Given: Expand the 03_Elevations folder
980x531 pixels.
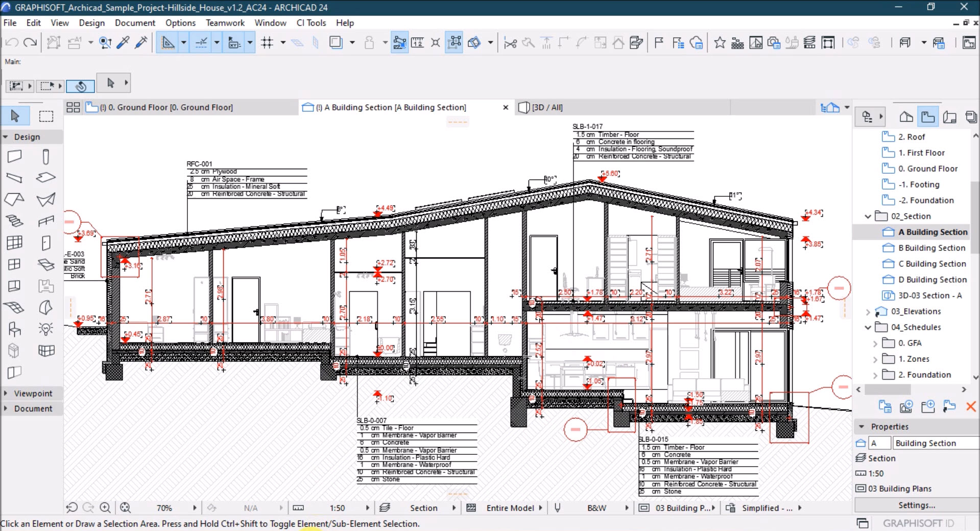Looking at the screenshot, I should coord(868,311).
